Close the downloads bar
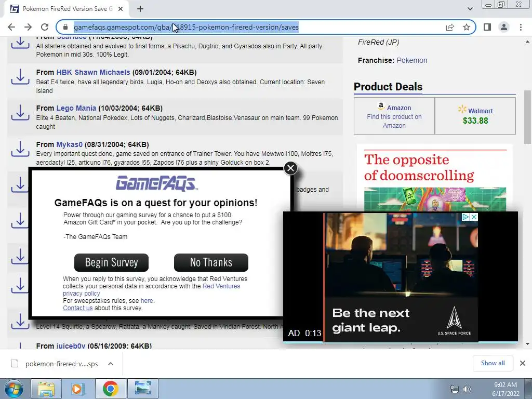 coord(523,363)
